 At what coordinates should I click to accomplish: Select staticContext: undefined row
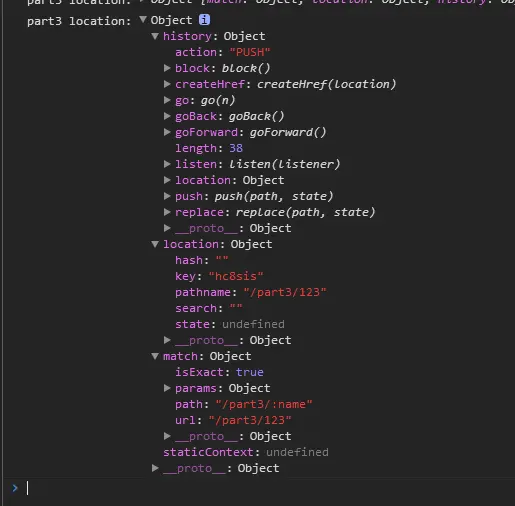(x=246, y=452)
